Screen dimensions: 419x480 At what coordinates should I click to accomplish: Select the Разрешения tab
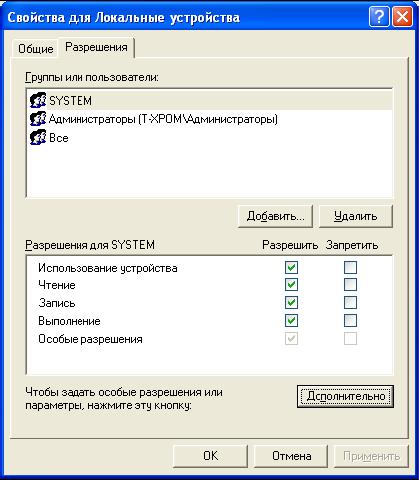click(96, 47)
